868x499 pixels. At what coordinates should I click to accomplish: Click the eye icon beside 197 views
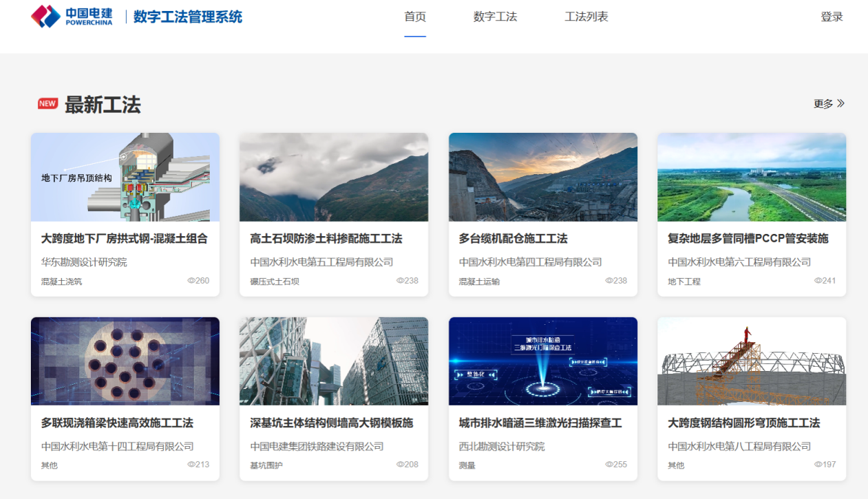click(x=818, y=465)
